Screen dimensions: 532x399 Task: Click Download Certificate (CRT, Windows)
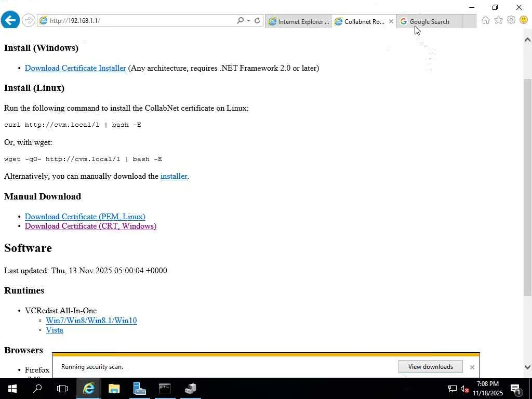click(90, 226)
